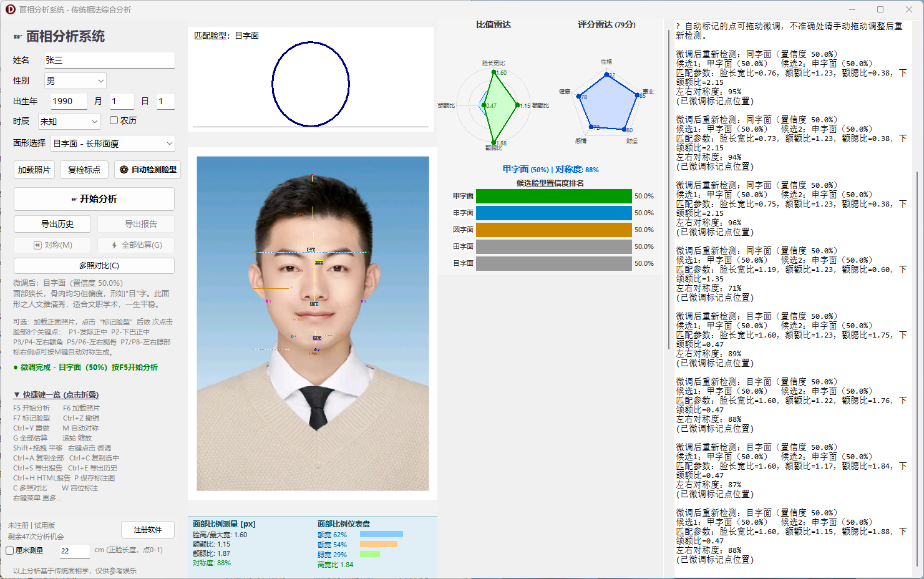The image size is (924, 579).
Task: Open the 自动检测脸型 gear icon button
Action: point(122,169)
